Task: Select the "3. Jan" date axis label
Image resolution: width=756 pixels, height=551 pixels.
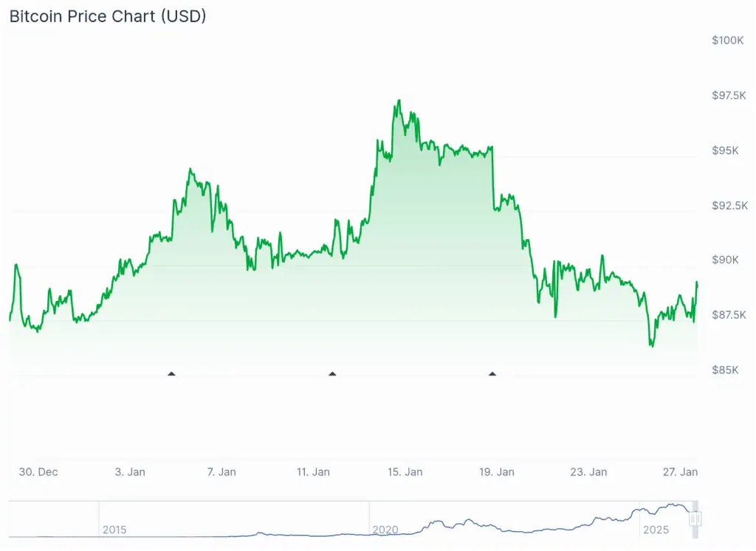Action: [130, 471]
